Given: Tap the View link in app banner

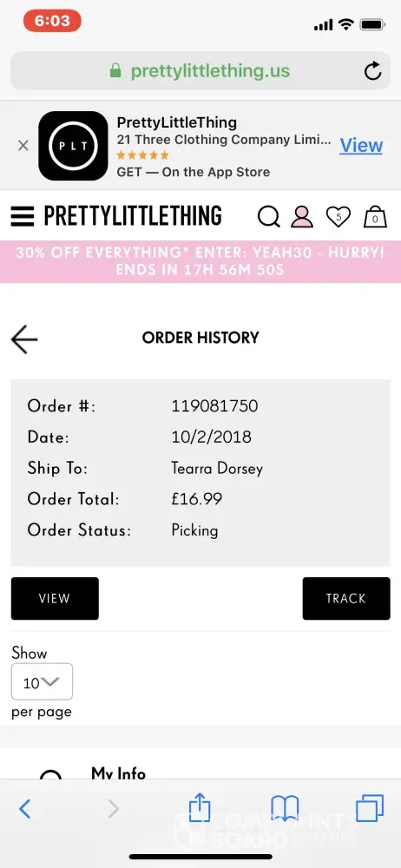Looking at the screenshot, I should tap(361, 145).
